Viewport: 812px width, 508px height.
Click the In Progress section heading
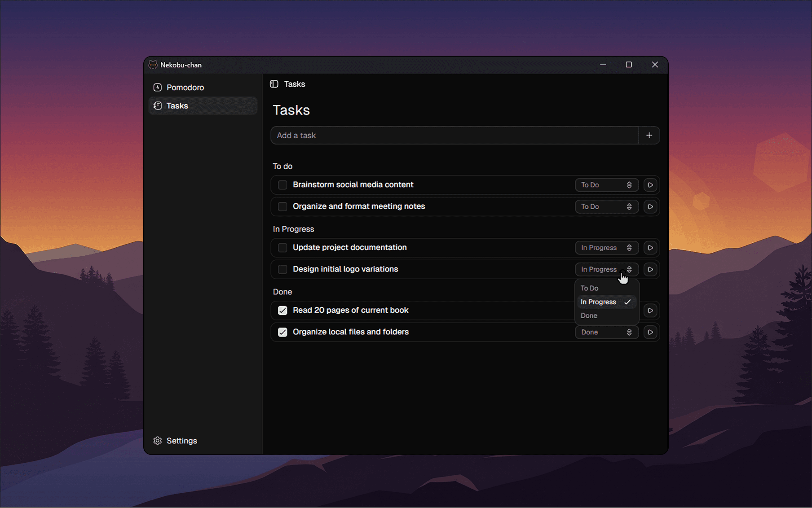coord(294,229)
